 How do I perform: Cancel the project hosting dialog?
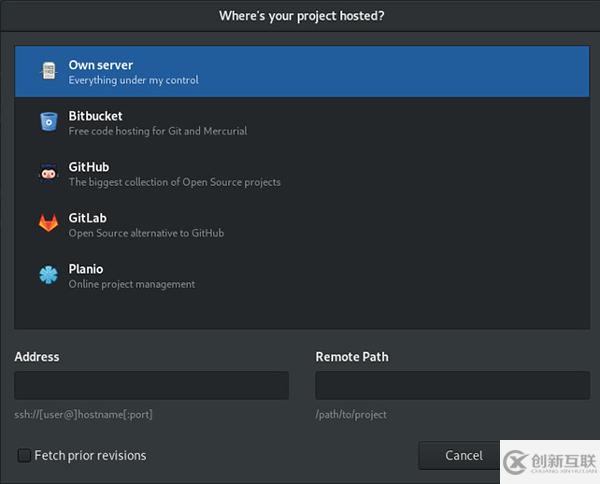pos(463,455)
